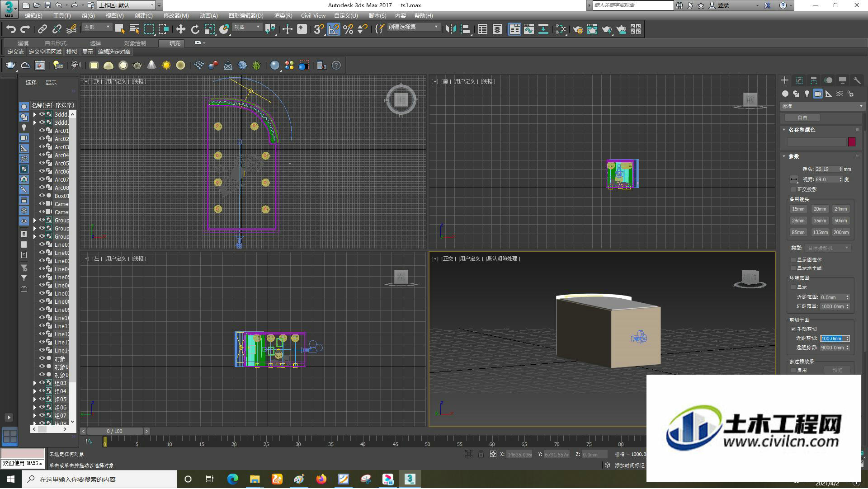
Task: Set stock lens to 35mm
Action: 819,221
